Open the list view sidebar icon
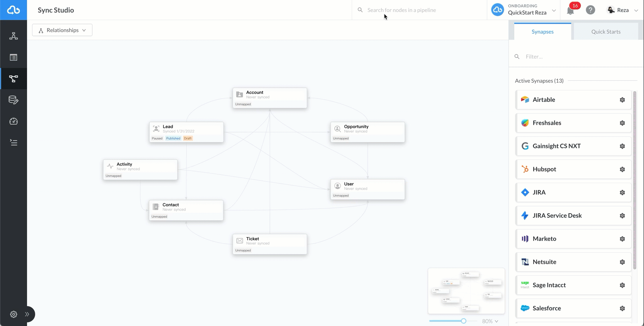The width and height of the screenshot is (644, 326). [14, 58]
